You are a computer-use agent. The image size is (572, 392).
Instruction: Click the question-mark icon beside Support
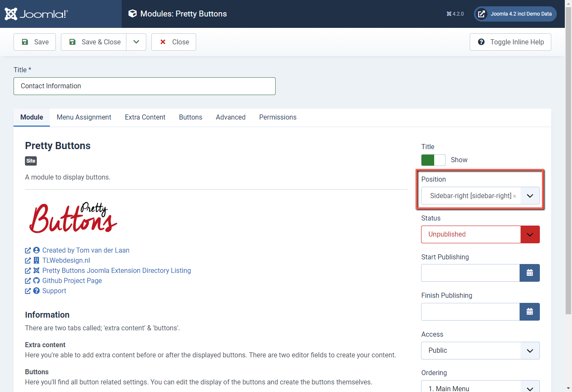[x=36, y=291]
